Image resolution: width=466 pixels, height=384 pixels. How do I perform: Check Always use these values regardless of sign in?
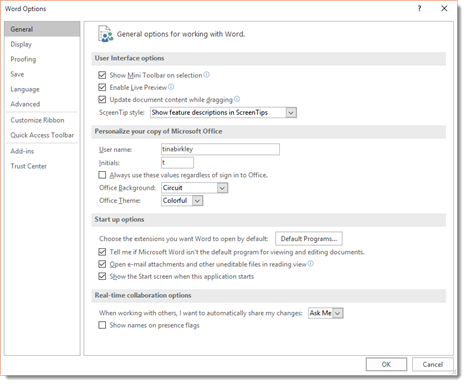point(102,175)
